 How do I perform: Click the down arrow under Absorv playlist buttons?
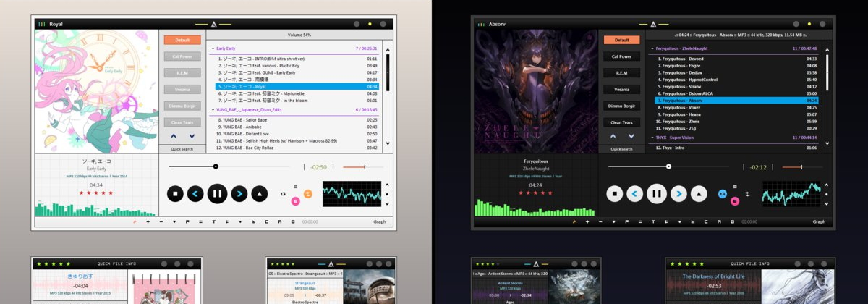631,136
